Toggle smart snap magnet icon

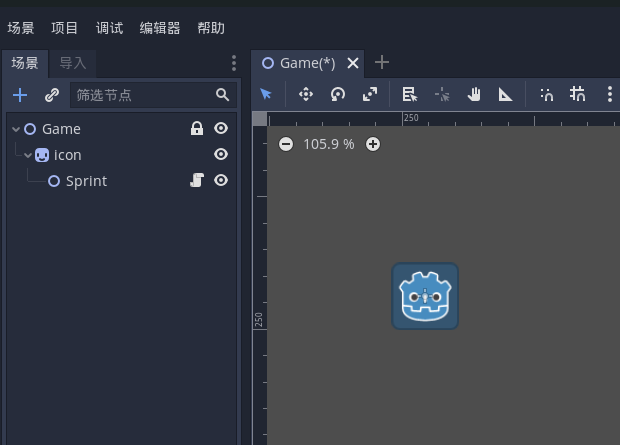(546, 95)
